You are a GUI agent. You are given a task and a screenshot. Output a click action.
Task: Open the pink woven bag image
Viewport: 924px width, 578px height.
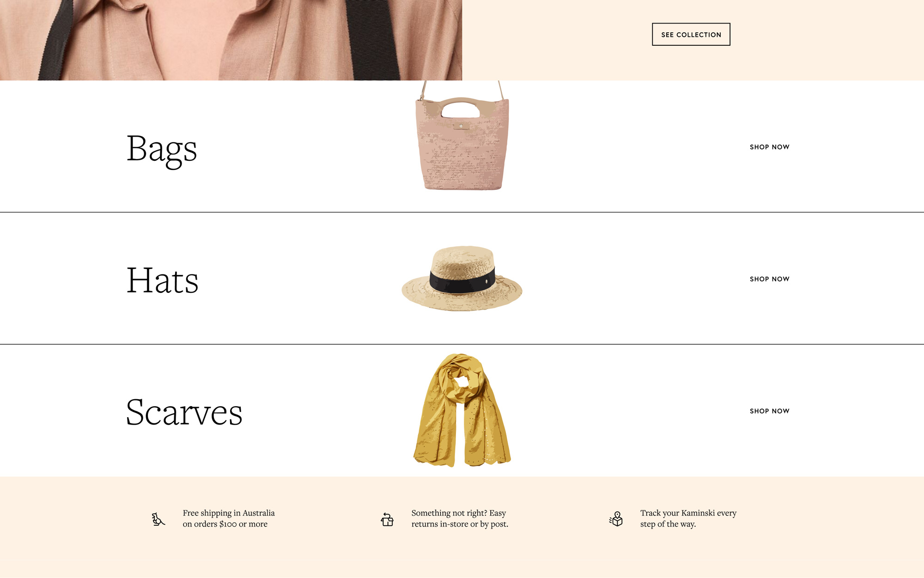point(462,136)
